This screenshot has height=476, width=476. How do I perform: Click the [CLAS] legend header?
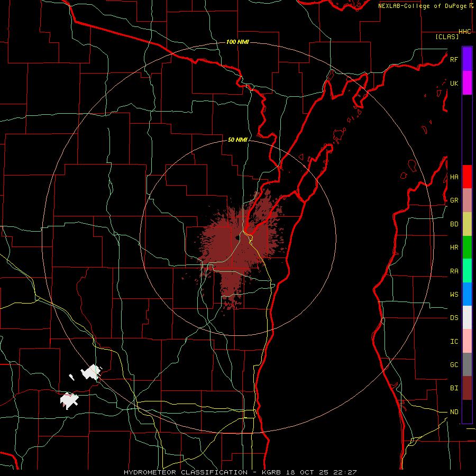(447, 36)
